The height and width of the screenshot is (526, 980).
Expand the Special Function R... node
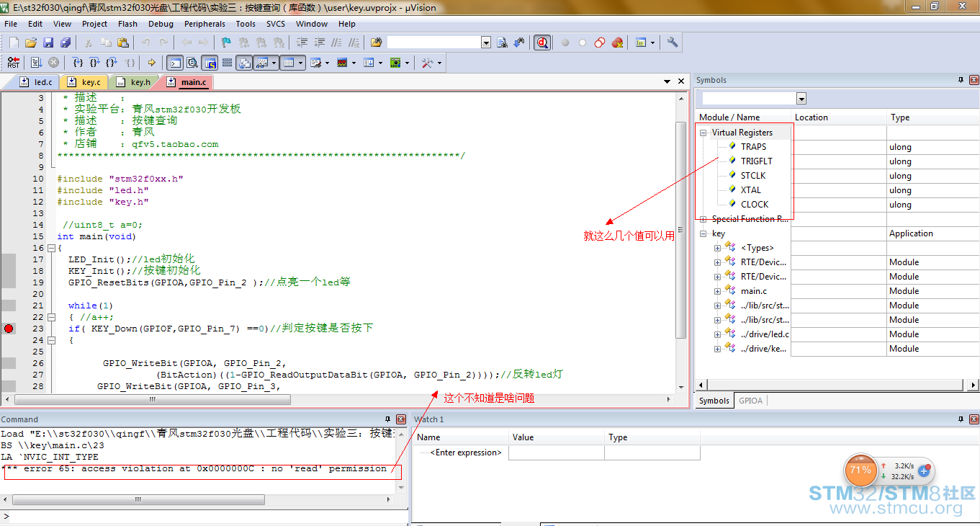(x=703, y=219)
